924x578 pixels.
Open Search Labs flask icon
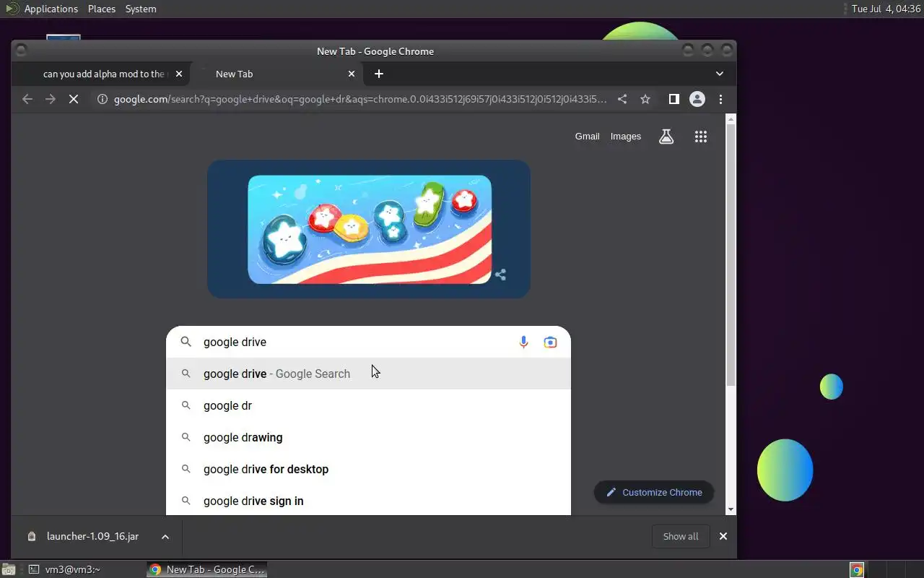[666, 137]
